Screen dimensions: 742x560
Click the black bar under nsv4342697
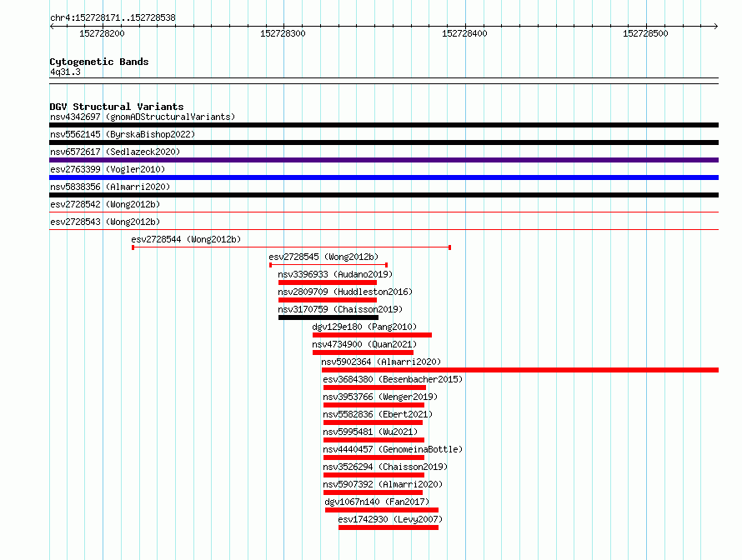coord(384,125)
